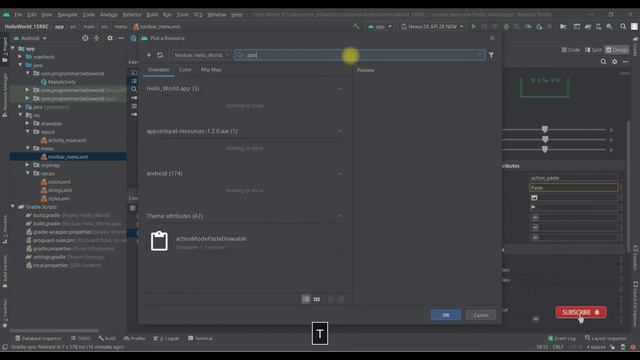Switch to the Color tab

point(185,70)
